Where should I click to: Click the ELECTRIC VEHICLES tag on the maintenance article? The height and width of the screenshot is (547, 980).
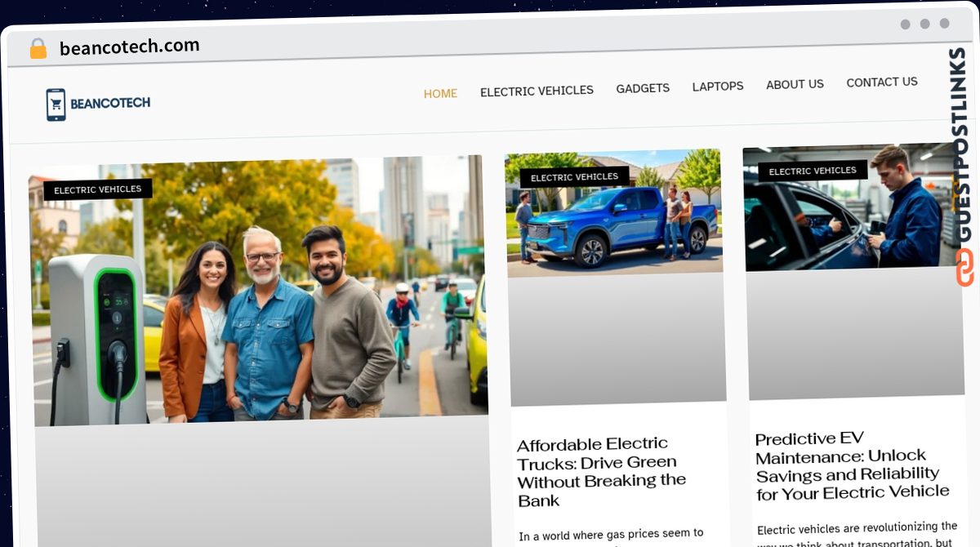tap(812, 170)
